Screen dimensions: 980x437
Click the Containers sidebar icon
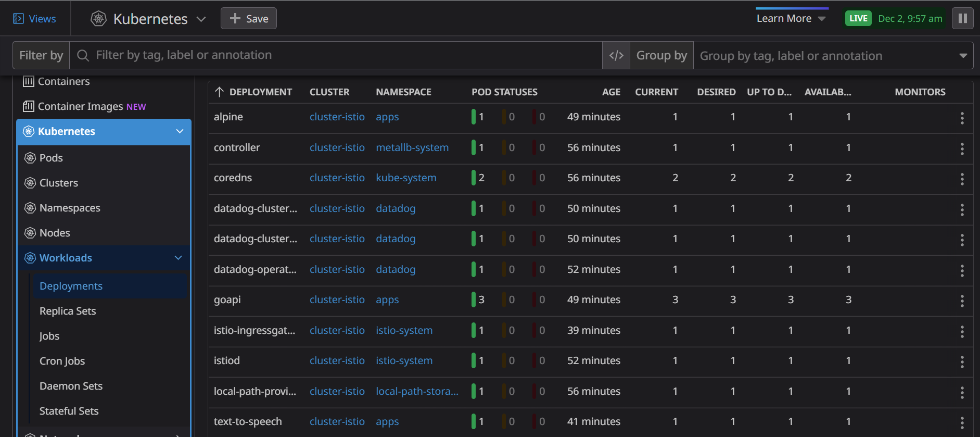coord(29,81)
